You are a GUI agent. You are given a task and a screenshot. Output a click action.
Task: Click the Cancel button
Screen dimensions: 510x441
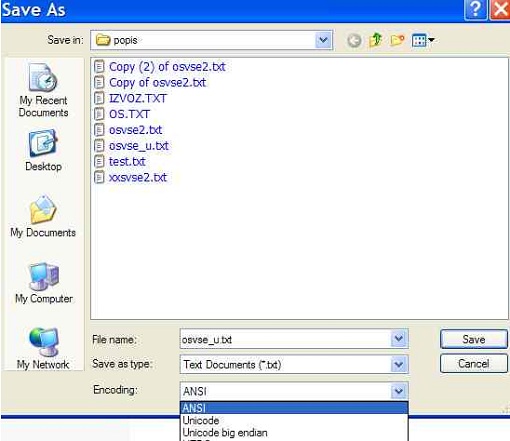tap(474, 363)
